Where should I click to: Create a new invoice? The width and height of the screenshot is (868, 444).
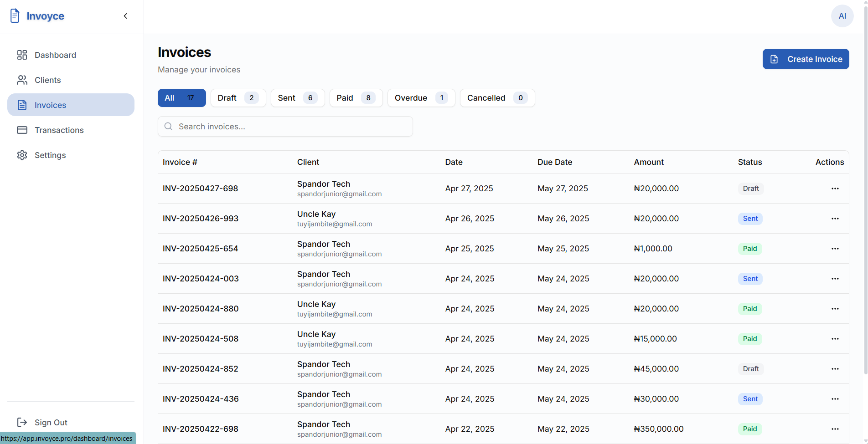coord(806,59)
